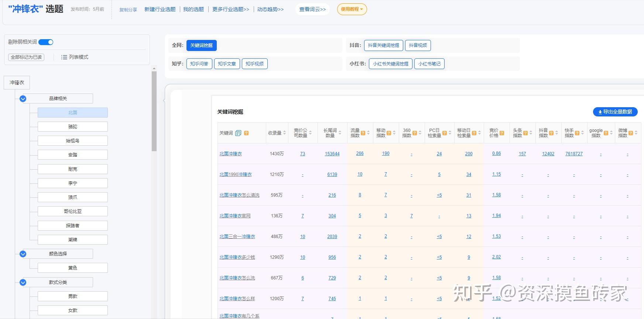The width and height of the screenshot is (644, 319).
Task: Open the 新建行业选题 link
Action: pos(160,9)
